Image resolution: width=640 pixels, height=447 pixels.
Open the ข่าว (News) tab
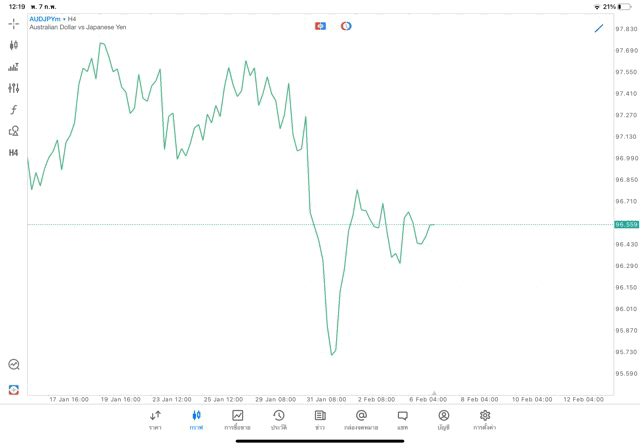(x=320, y=420)
